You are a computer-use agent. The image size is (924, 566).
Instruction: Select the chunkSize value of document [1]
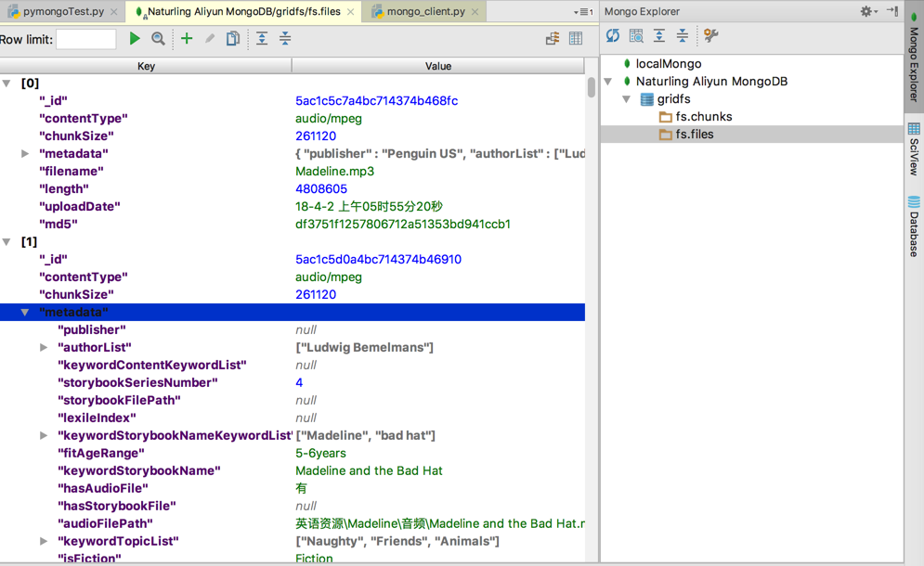click(x=316, y=294)
